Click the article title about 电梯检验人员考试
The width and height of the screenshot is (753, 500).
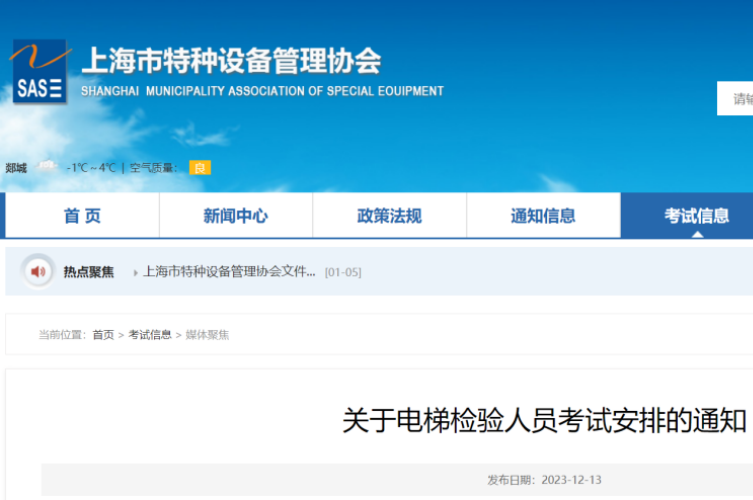pyautogui.click(x=544, y=421)
